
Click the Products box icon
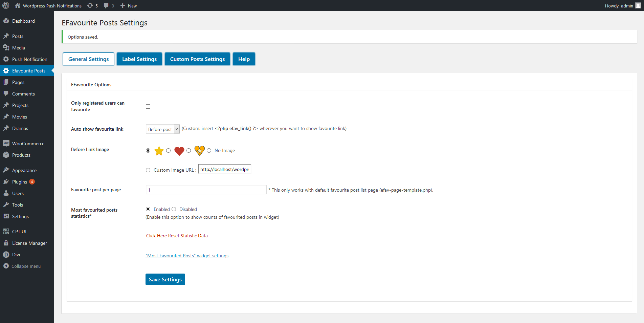(x=6, y=155)
